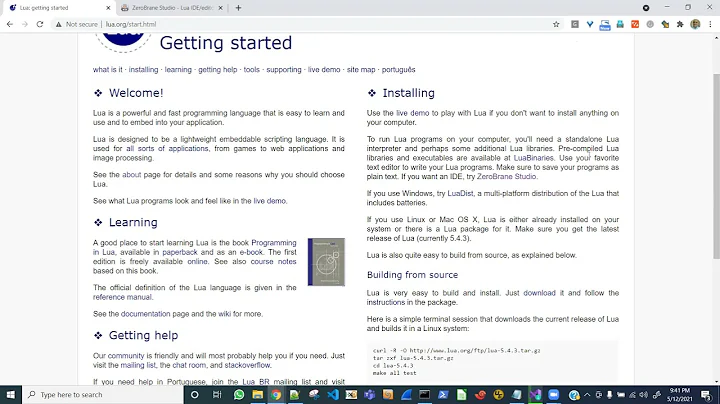Screen dimensions: 720x404
Task: Click the Not secure site warning
Action: pyautogui.click(x=77, y=24)
